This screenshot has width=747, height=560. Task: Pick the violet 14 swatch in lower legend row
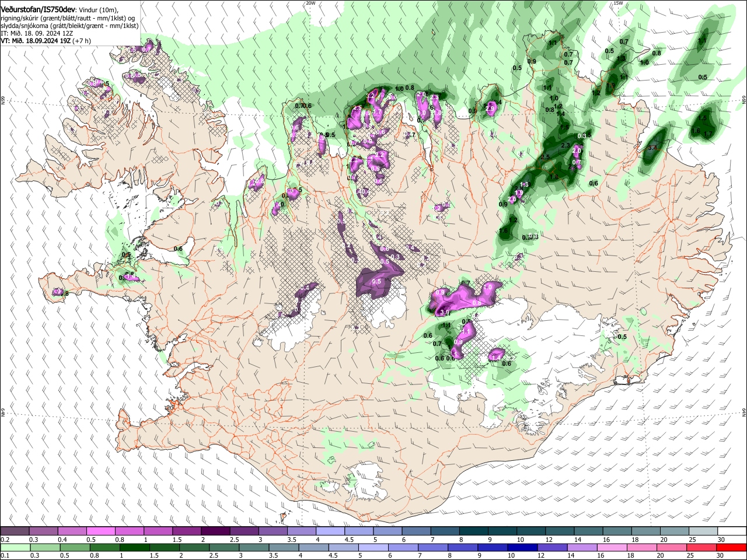coord(582,547)
